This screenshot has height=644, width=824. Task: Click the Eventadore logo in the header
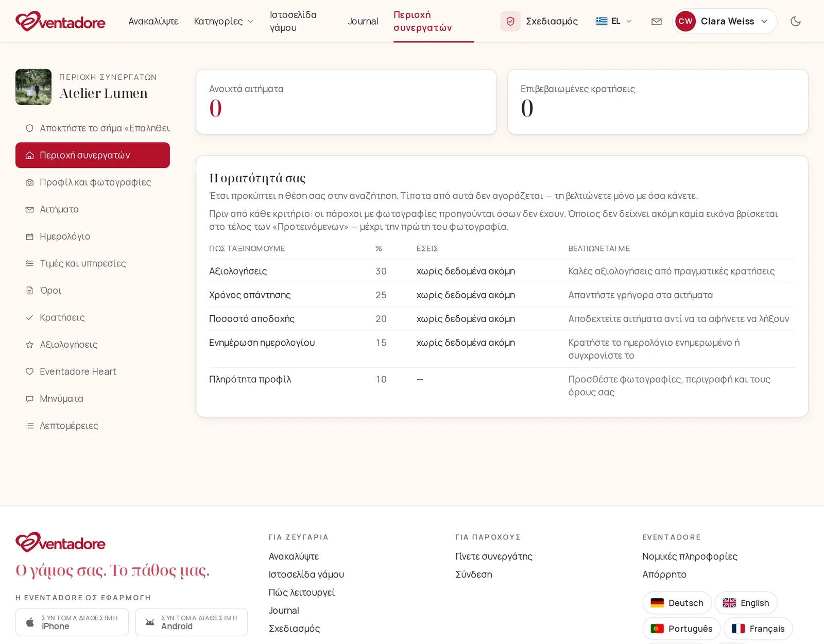[x=60, y=21]
